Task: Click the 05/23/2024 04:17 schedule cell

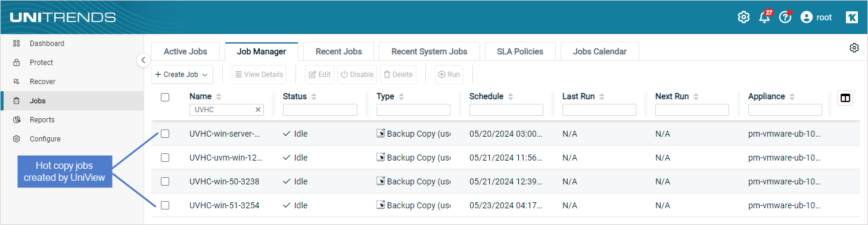Action: pos(506,205)
